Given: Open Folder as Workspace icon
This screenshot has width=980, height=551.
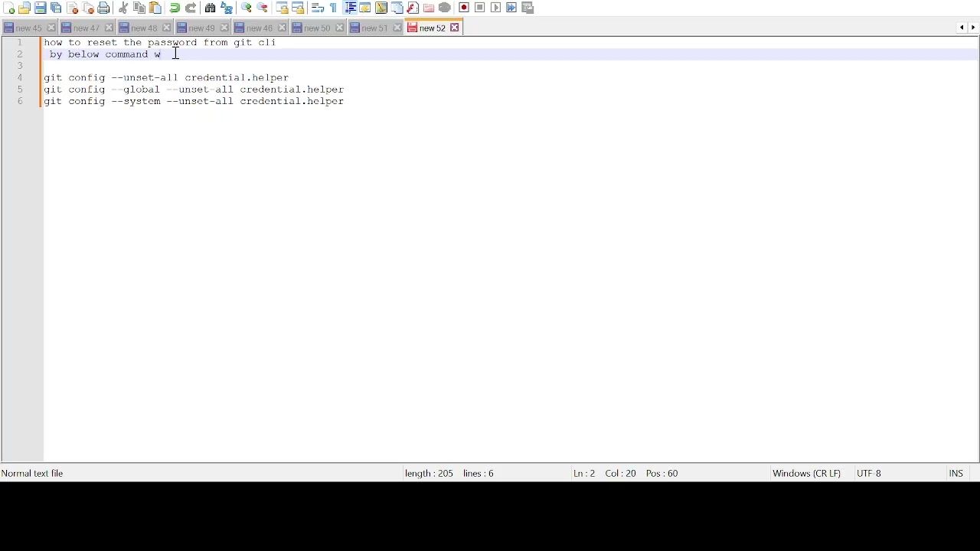Looking at the screenshot, I should pos(429,8).
